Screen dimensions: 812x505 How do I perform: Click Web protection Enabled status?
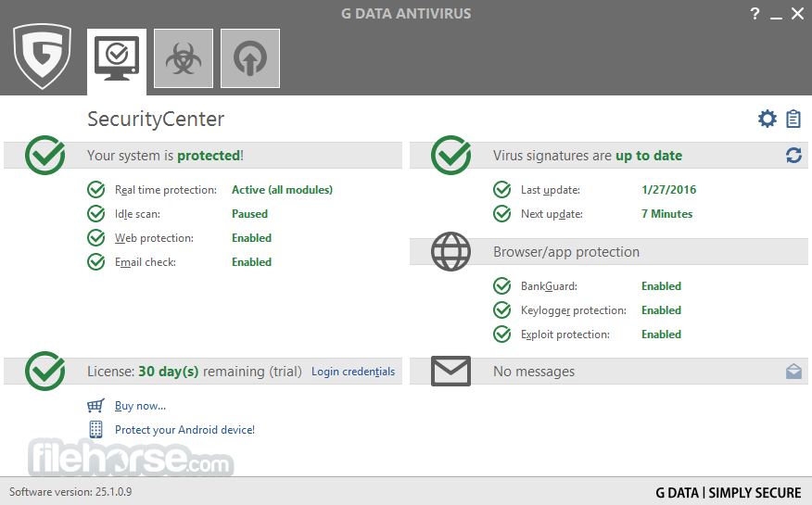coord(251,238)
